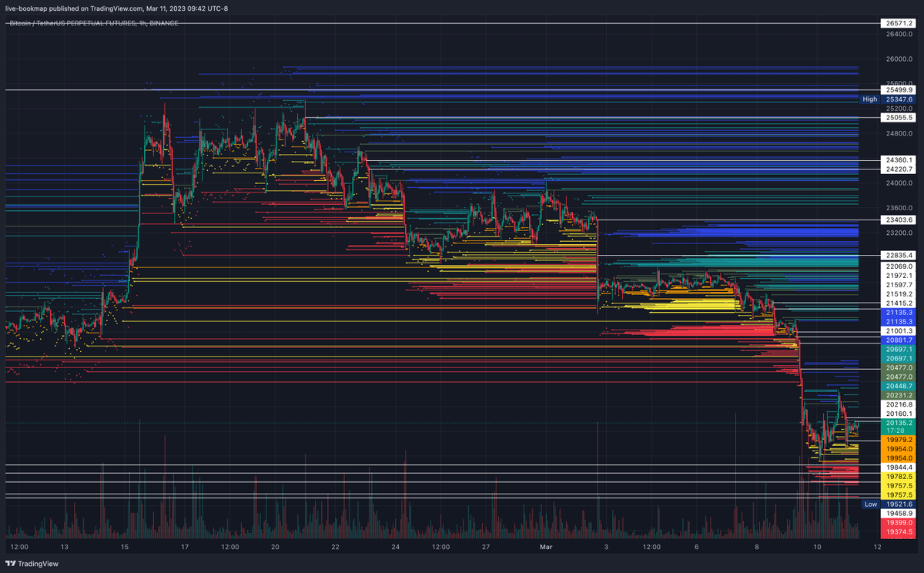Click the High tag next to 25347.6
924x573 pixels.
click(x=869, y=99)
